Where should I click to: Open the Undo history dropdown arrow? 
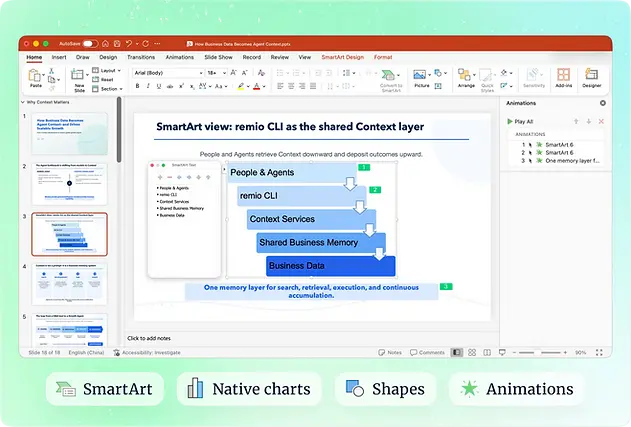(x=137, y=43)
